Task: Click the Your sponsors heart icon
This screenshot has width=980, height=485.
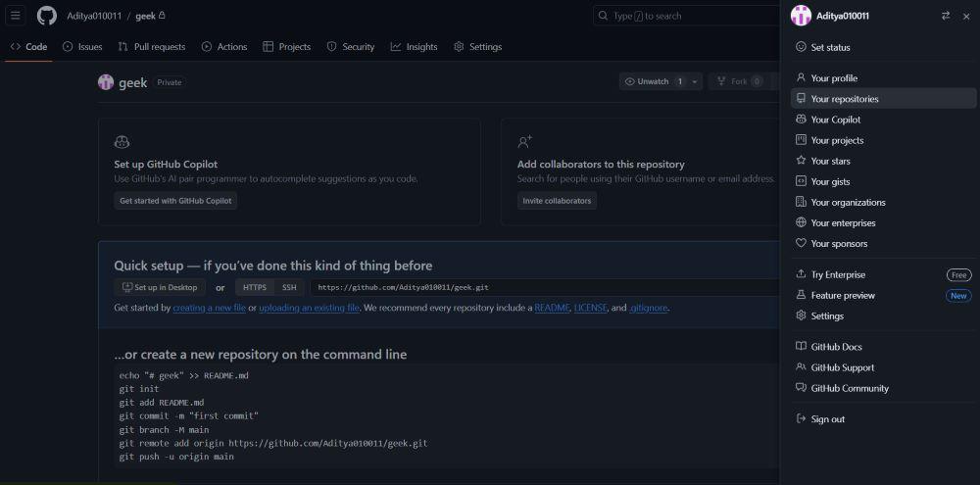Action: coord(801,243)
